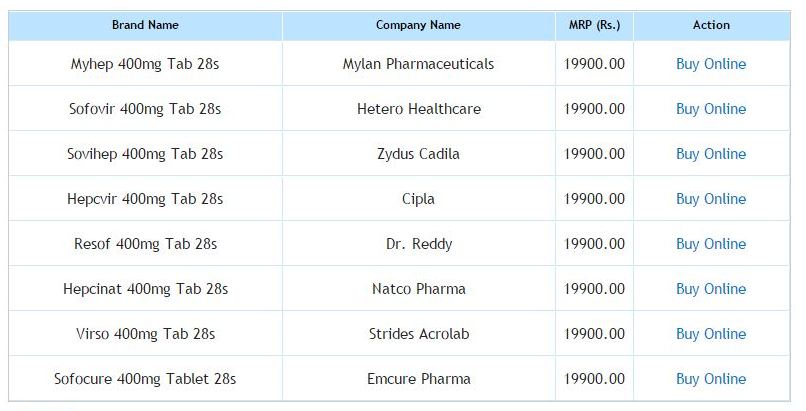
Task: Click the Action column header
Action: click(711, 25)
